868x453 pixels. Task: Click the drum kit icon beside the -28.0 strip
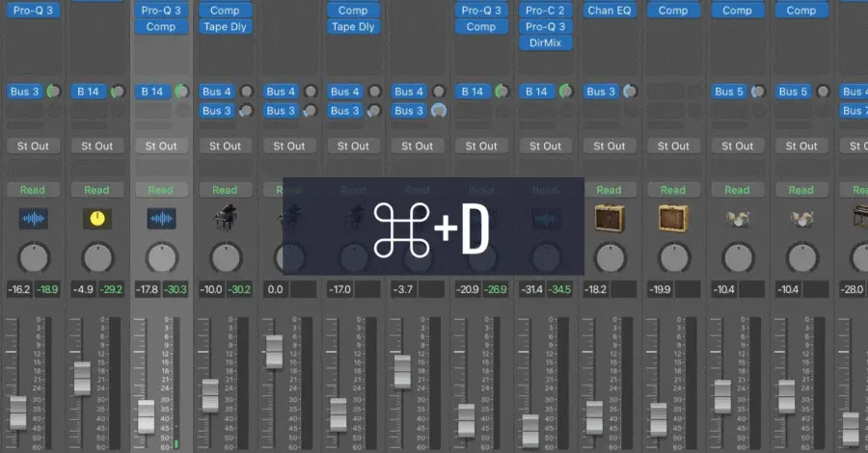tap(801, 219)
